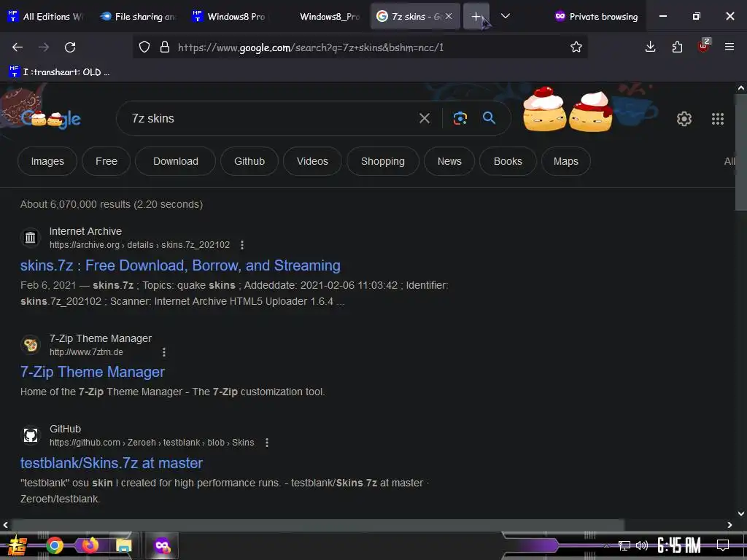Launch Chrome from the taskbar
The image size is (747, 560).
click(x=54, y=545)
